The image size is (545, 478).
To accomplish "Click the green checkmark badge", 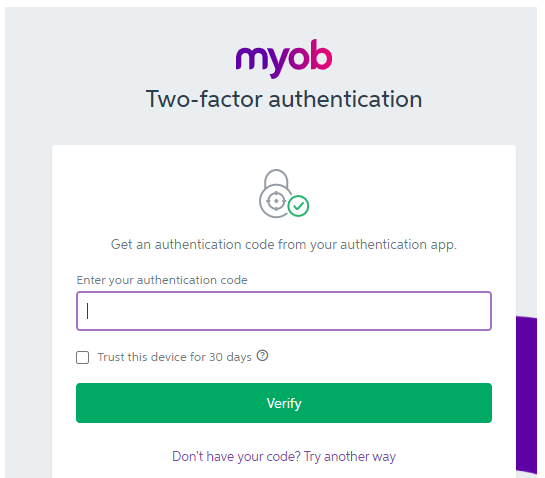I will (x=298, y=206).
